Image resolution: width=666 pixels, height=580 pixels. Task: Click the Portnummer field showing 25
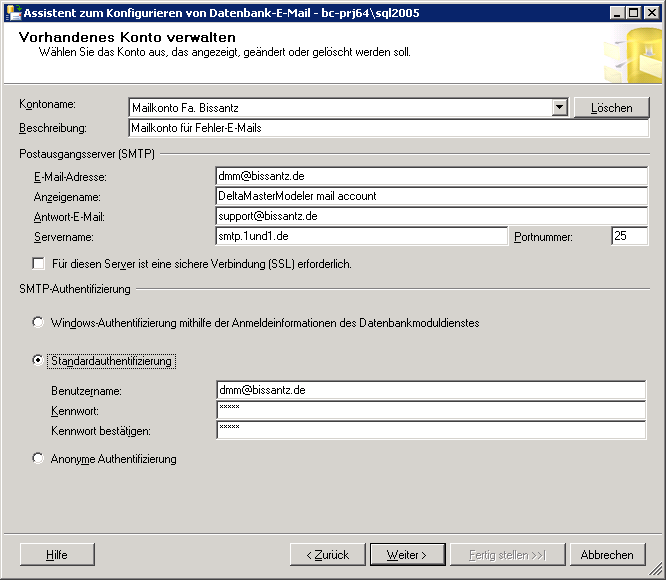[629, 236]
